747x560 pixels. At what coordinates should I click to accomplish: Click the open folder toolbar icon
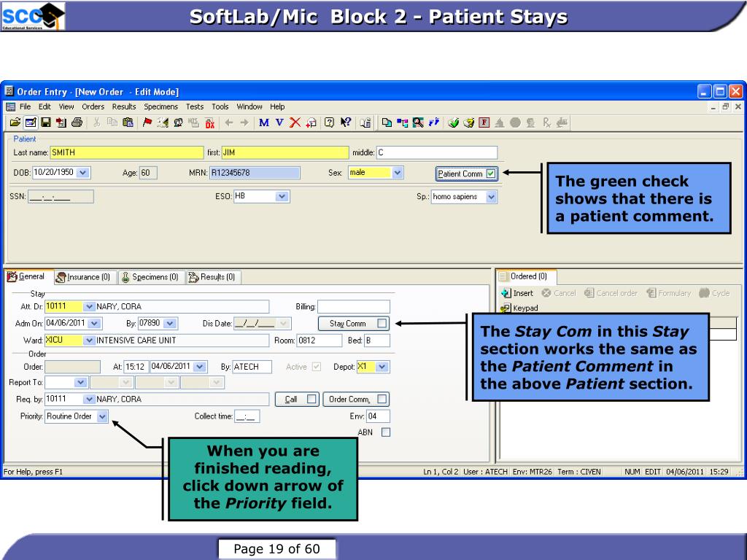(15, 122)
